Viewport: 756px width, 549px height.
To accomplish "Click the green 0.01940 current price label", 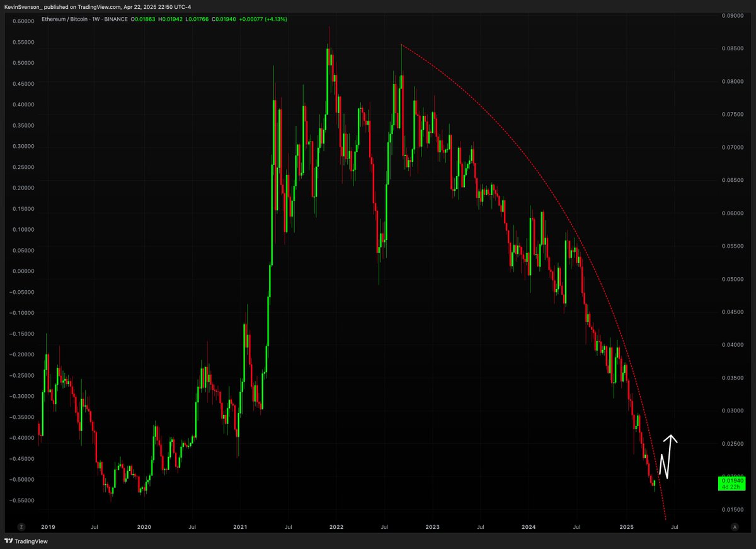I will click(731, 483).
